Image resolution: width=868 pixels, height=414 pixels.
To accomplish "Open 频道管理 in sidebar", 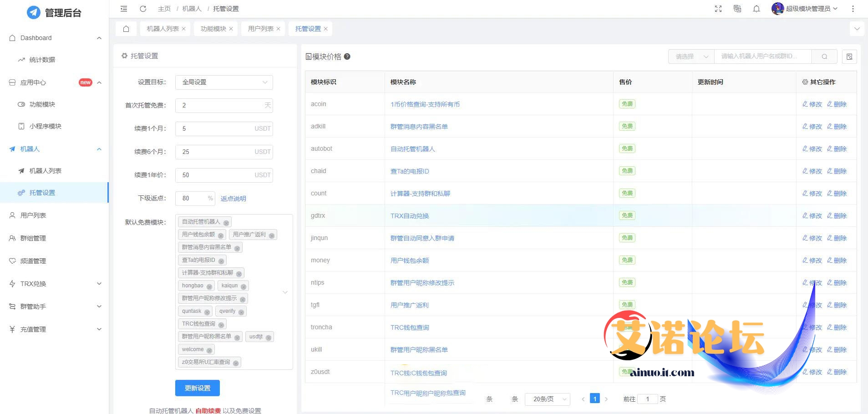I will coord(33,261).
